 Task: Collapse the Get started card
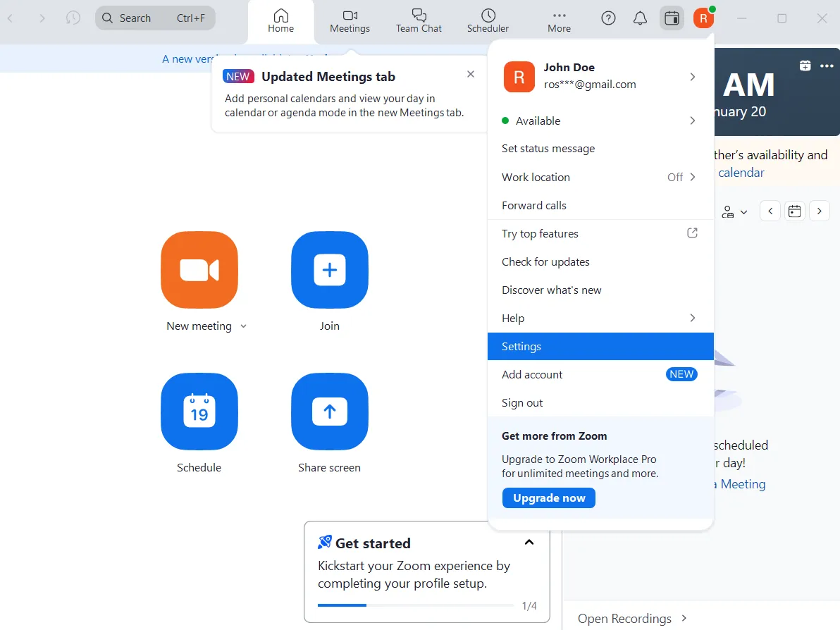[529, 542]
